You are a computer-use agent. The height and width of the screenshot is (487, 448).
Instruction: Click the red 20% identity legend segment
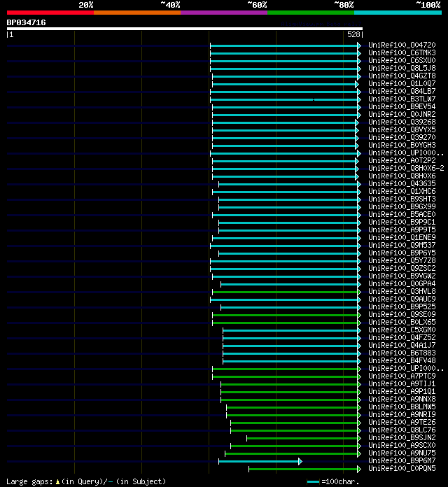pos(50,13)
